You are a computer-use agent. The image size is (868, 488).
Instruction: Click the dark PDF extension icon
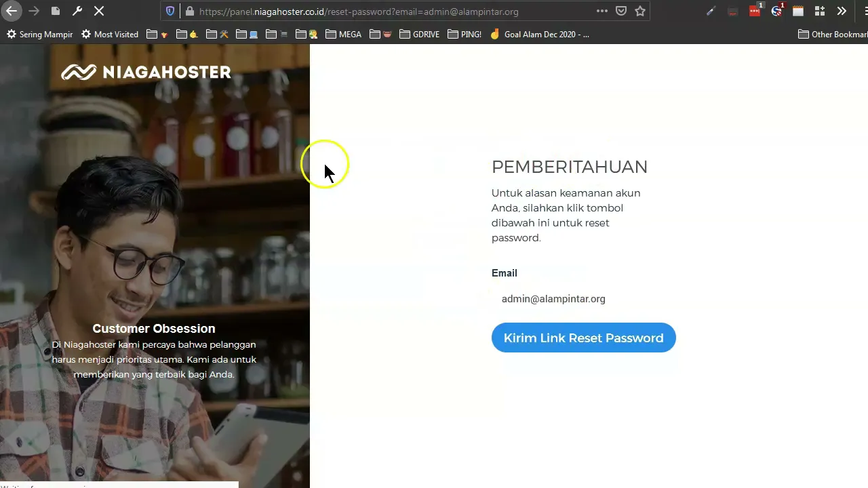tap(732, 12)
